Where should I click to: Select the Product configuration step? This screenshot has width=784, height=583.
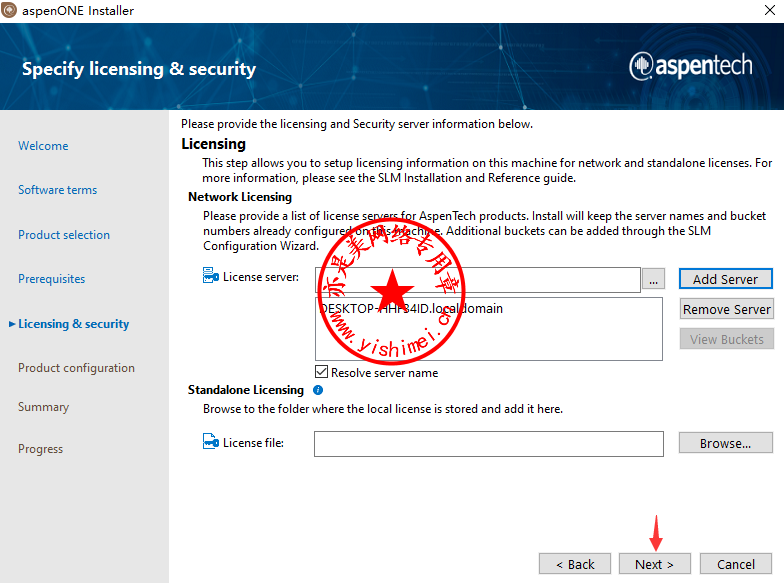(x=76, y=368)
